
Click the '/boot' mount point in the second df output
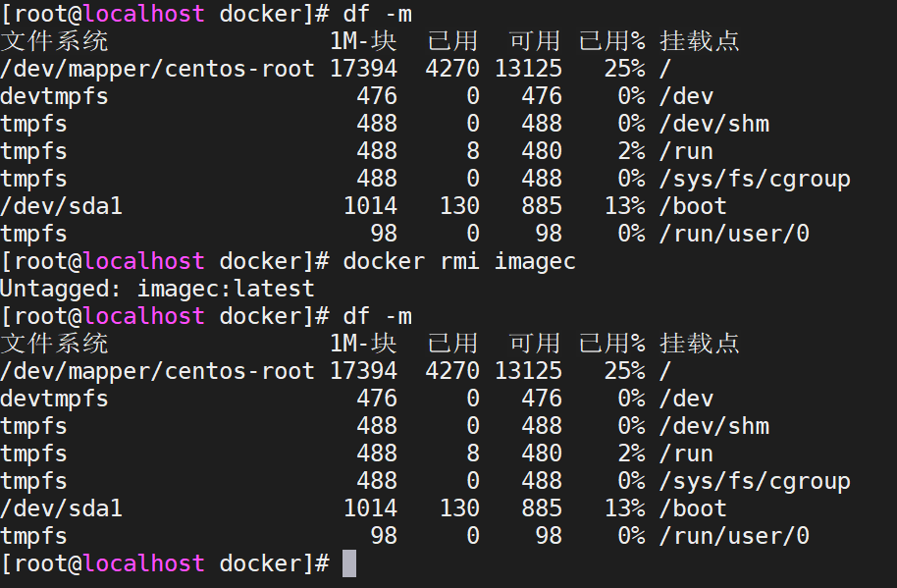(693, 508)
